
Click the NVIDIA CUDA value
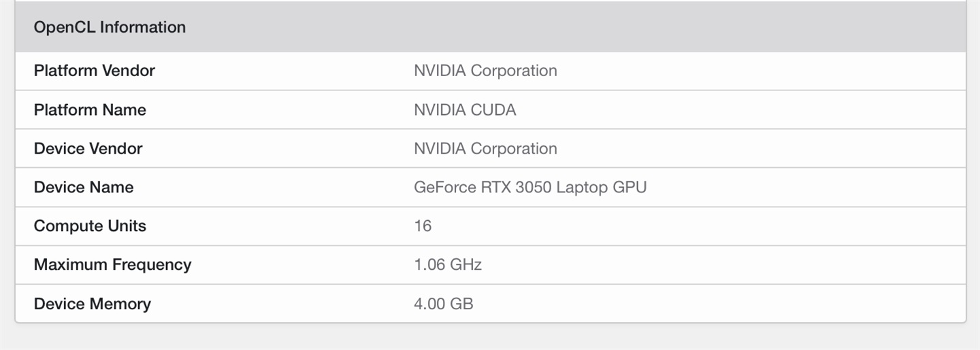(x=465, y=109)
